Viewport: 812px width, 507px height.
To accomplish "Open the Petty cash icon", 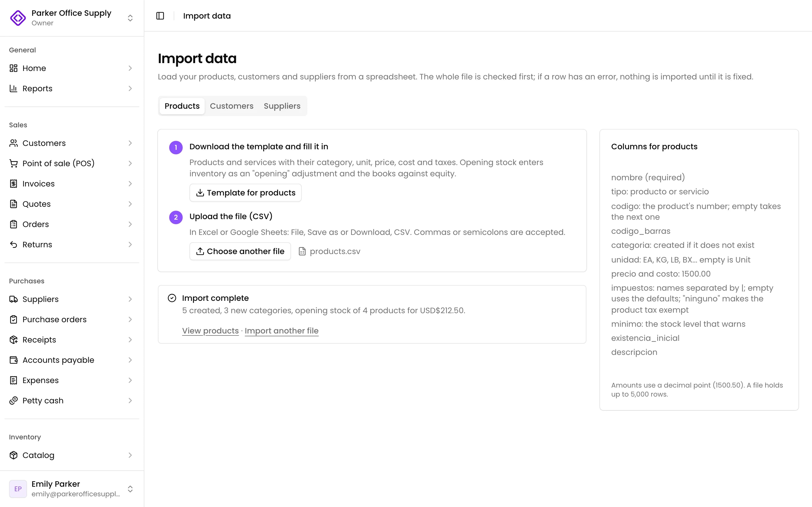I will pyautogui.click(x=14, y=400).
